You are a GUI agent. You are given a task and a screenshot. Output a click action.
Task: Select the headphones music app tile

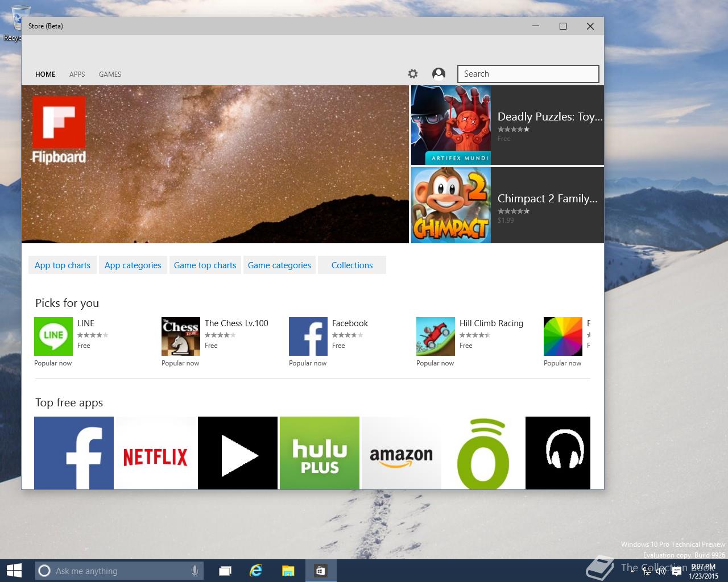point(558,453)
